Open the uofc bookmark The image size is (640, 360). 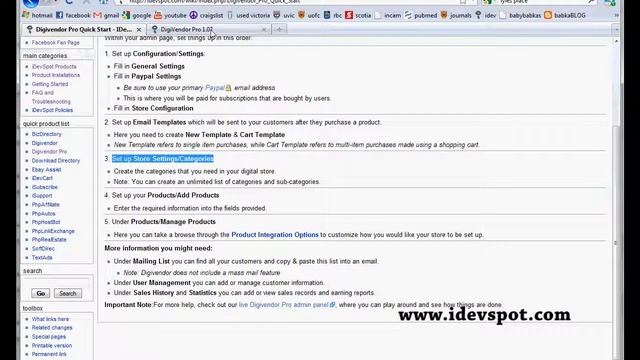pyautogui.click(x=309, y=16)
